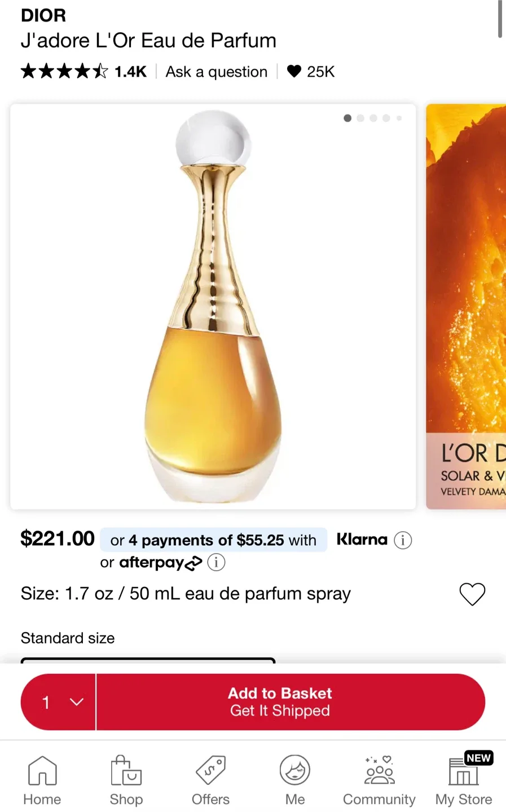Select the second image carousel dot

coord(360,118)
